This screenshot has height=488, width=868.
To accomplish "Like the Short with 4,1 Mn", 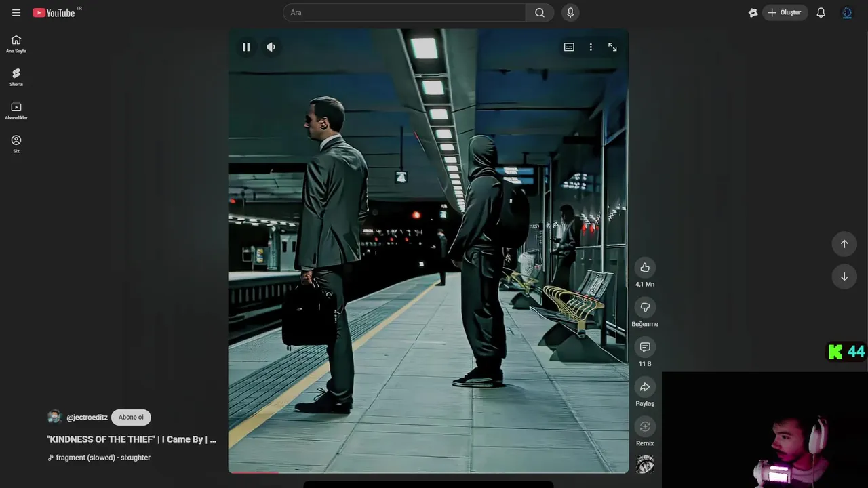I will click(x=645, y=267).
